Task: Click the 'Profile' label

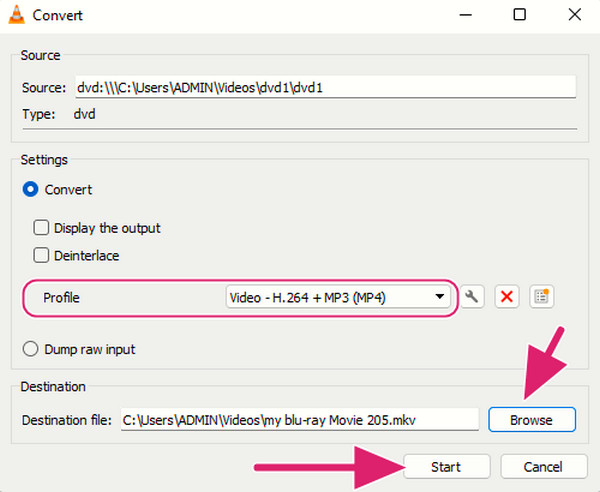Action: point(61,298)
